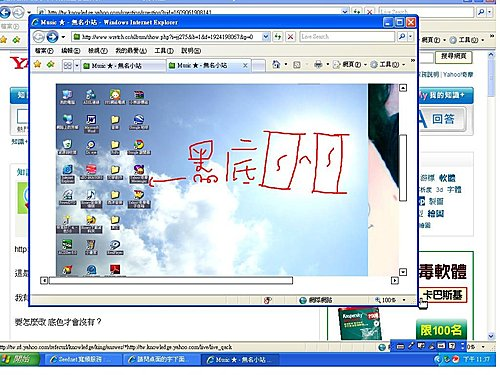The image size is (500, 375).
Task: Switch to the first Music ★ 無名小站 tab
Action: point(123,66)
